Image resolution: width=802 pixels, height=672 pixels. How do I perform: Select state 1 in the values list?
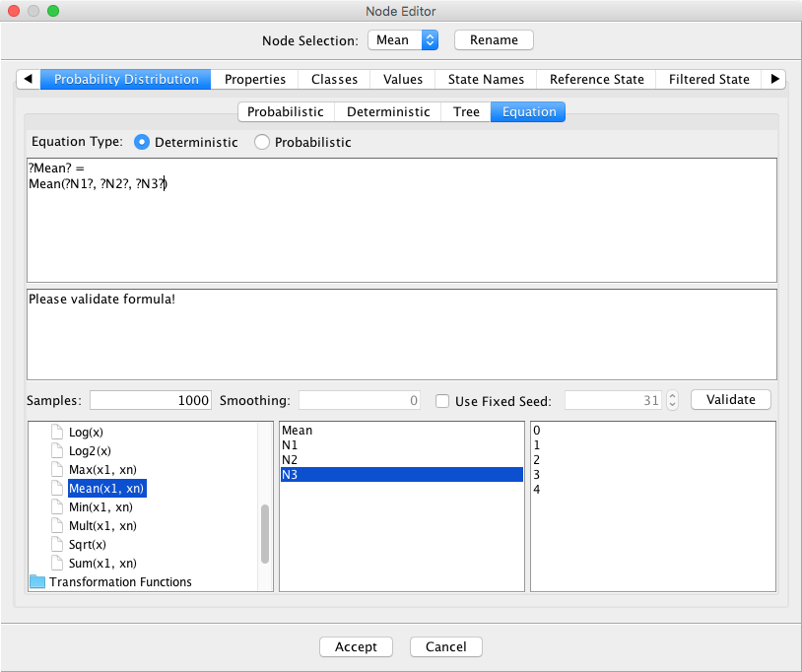point(653,445)
